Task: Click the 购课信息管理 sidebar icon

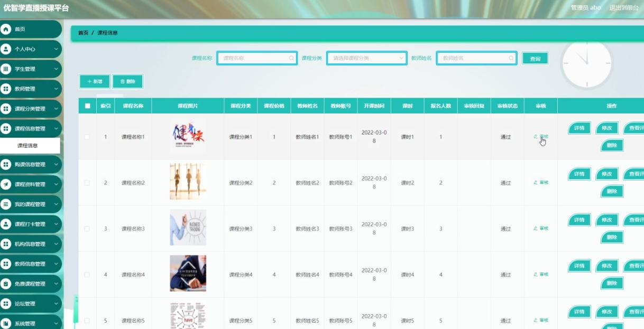Action: [x=6, y=164]
